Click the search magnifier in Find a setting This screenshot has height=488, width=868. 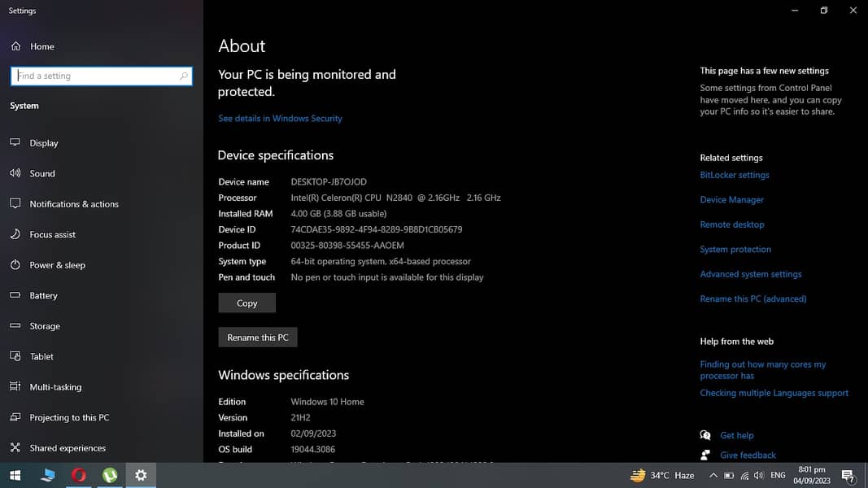(x=184, y=76)
